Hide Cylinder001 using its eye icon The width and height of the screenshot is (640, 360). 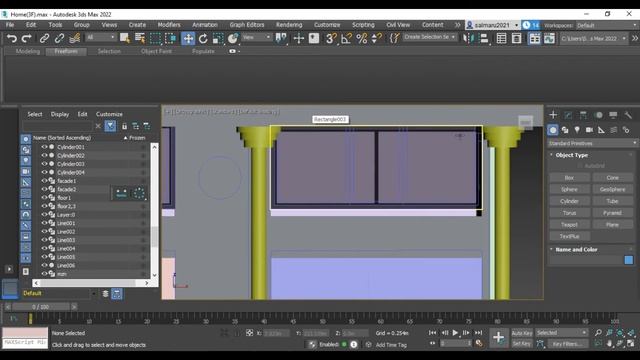coord(44,147)
